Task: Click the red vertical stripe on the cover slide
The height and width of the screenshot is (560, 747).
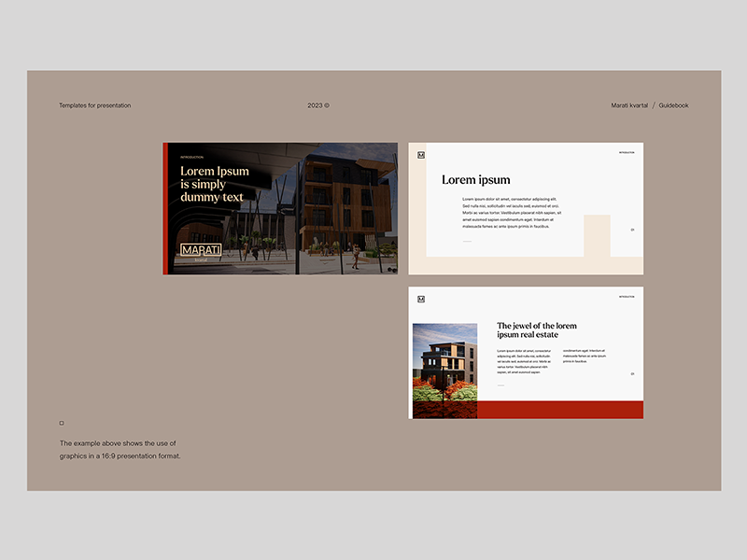Action: point(164,208)
